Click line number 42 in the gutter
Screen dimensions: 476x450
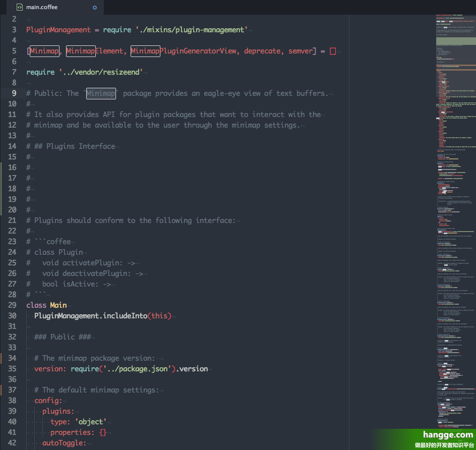point(12,443)
